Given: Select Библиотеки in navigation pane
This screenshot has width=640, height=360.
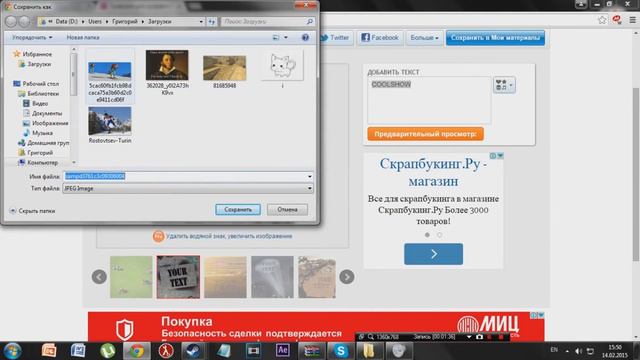Looking at the screenshot, I should tap(39, 93).
